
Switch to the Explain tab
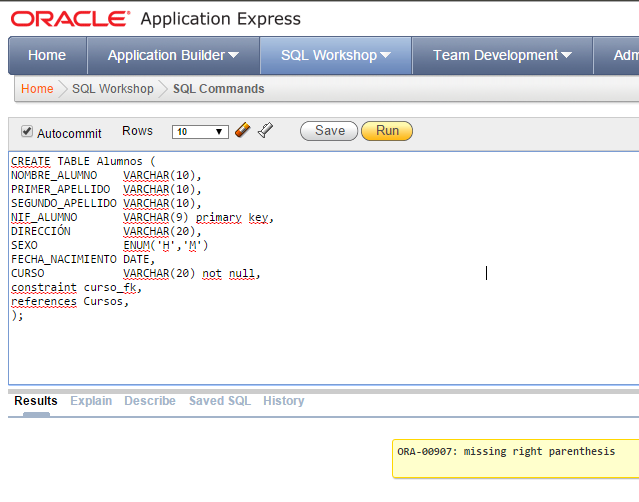point(91,401)
